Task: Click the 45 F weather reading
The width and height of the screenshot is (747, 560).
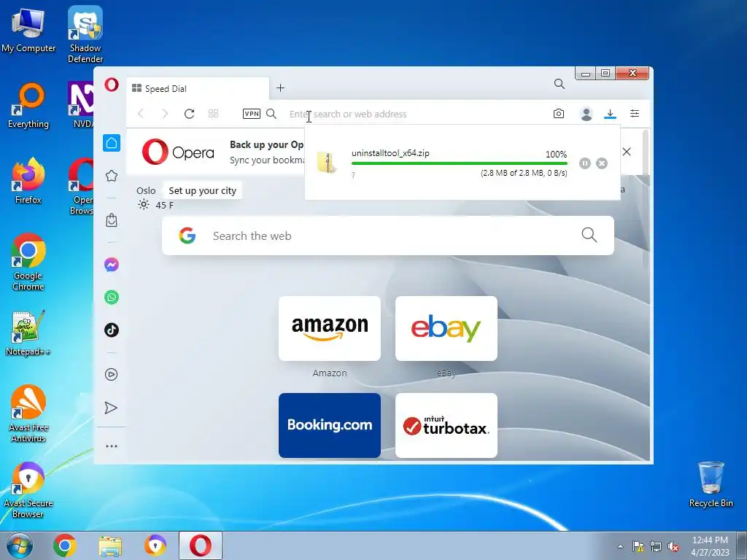Action: point(164,205)
